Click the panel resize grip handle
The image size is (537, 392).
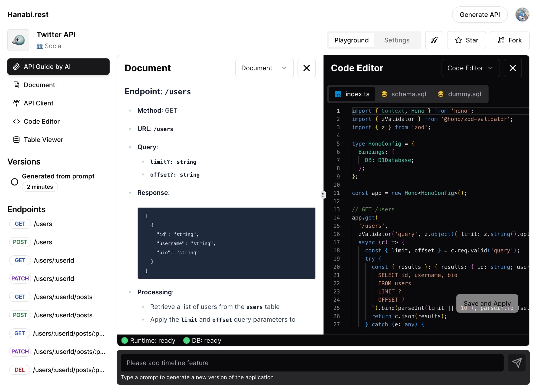pos(323,195)
